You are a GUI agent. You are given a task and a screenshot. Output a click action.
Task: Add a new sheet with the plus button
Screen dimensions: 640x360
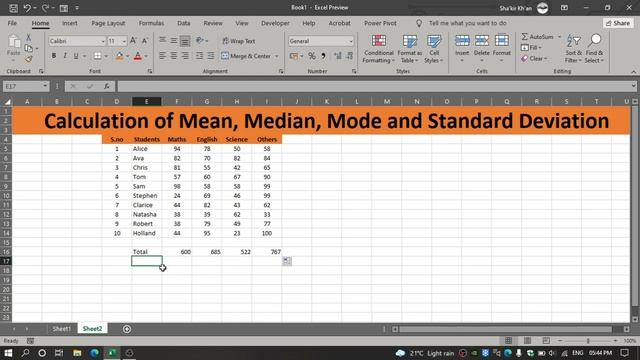pos(127,329)
